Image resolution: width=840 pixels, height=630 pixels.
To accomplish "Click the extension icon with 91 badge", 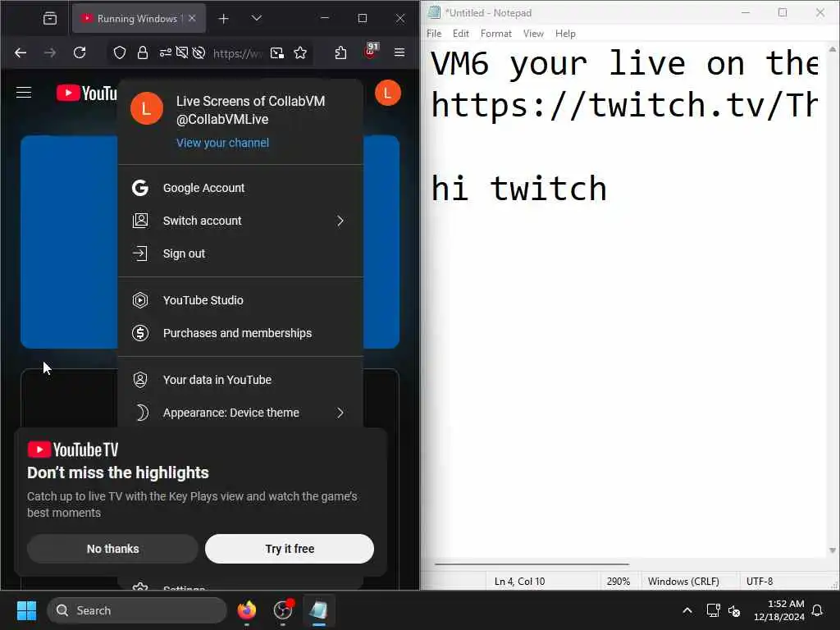I will (371, 52).
